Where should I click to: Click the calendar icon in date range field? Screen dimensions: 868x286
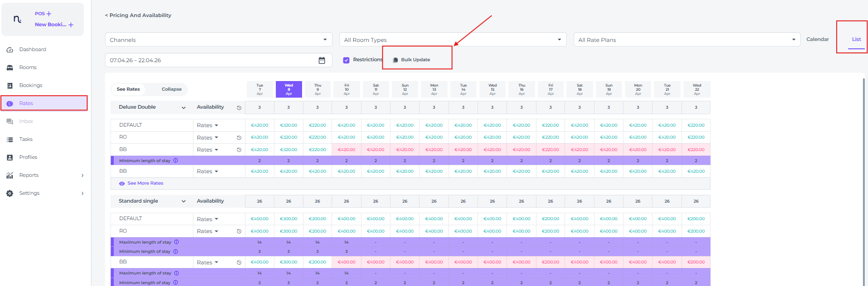click(x=322, y=60)
